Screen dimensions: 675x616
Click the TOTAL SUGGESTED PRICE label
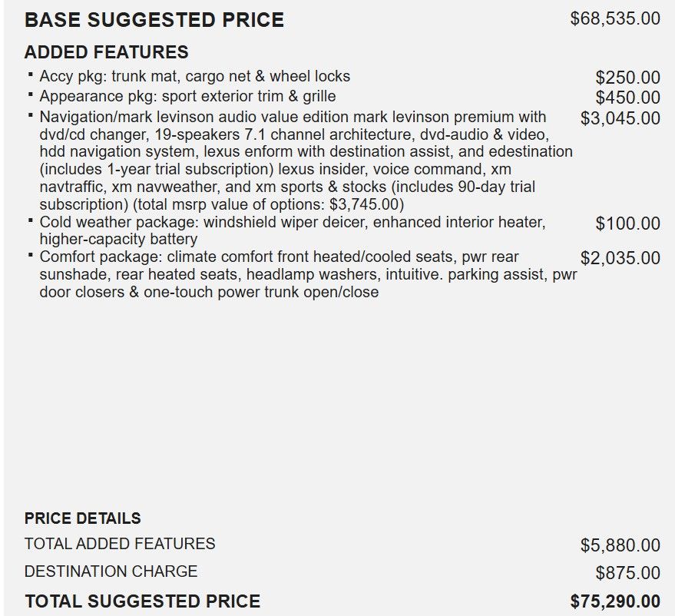142,601
